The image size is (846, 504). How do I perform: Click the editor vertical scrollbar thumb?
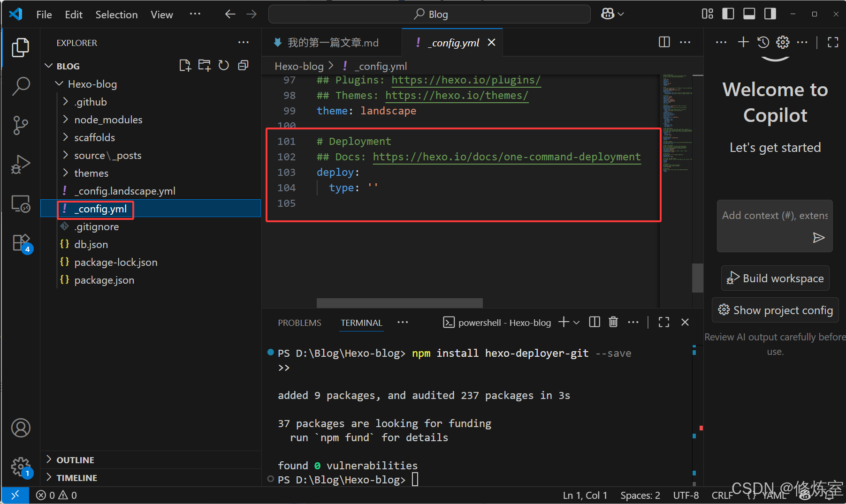pyautogui.click(x=698, y=278)
